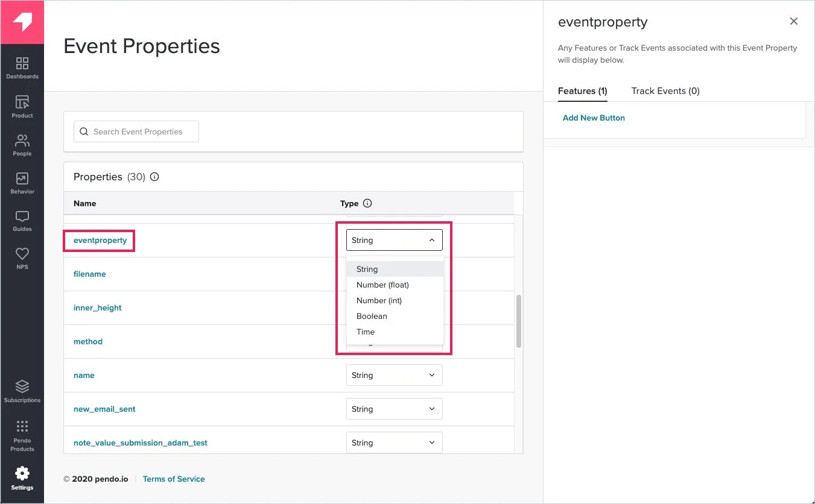Click the properties table scrollbar thumb

tap(519, 321)
